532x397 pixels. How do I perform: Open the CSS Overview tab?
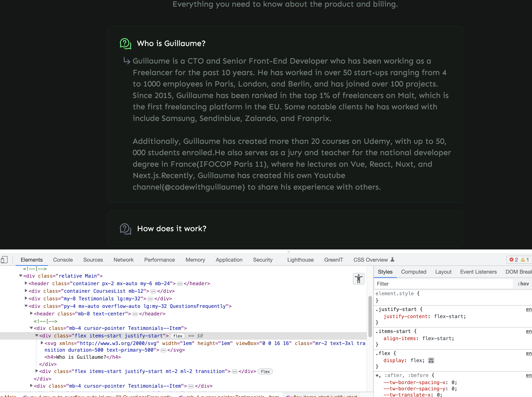[371, 260]
